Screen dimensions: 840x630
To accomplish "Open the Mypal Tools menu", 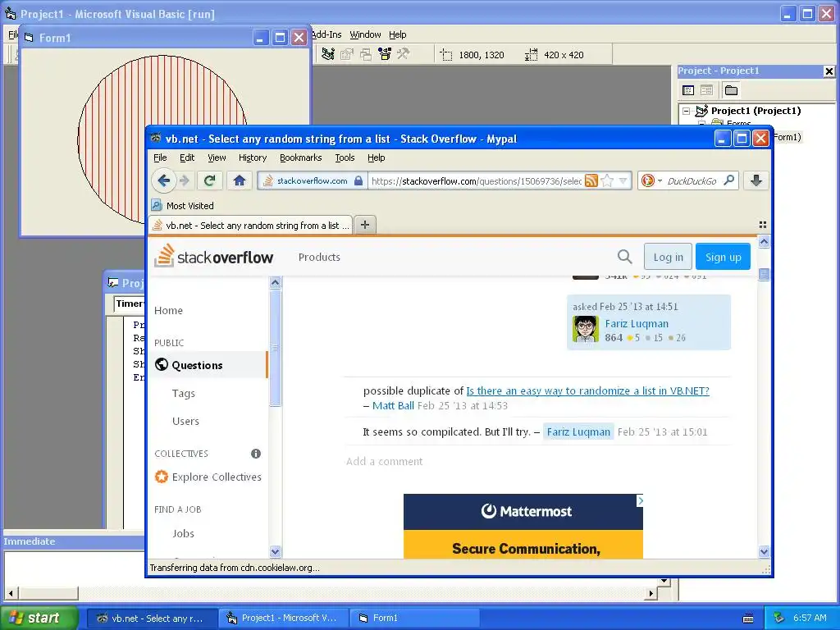I will coord(345,157).
